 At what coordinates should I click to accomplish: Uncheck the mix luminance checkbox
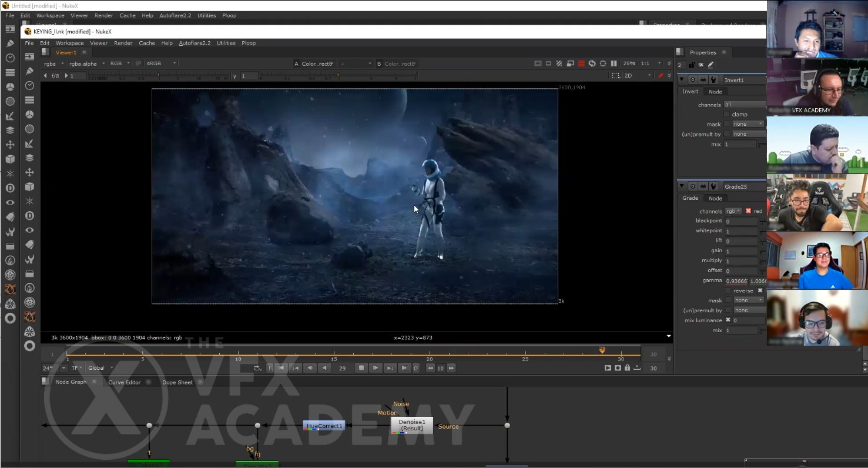click(x=728, y=320)
